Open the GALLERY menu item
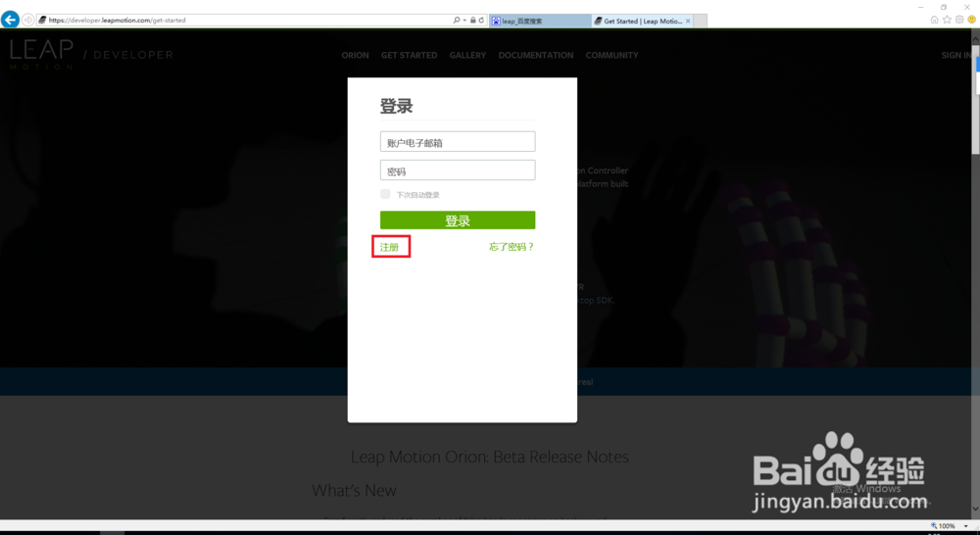 point(467,55)
